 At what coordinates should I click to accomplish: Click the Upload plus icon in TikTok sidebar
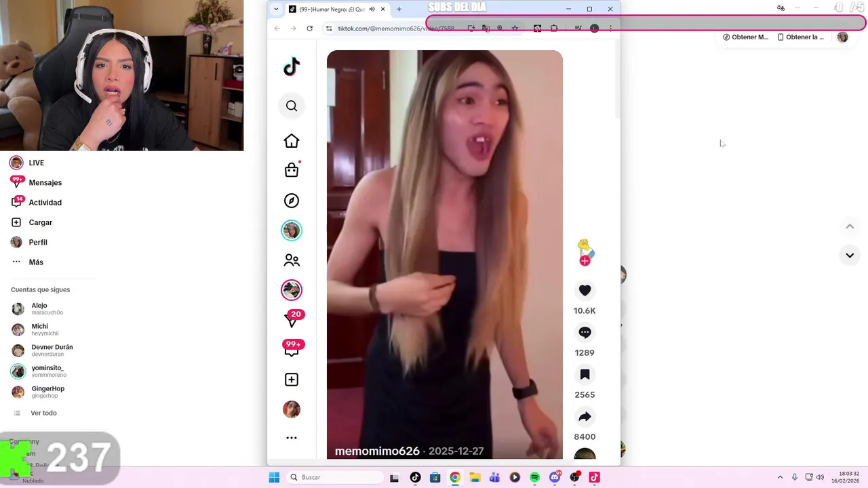click(292, 380)
